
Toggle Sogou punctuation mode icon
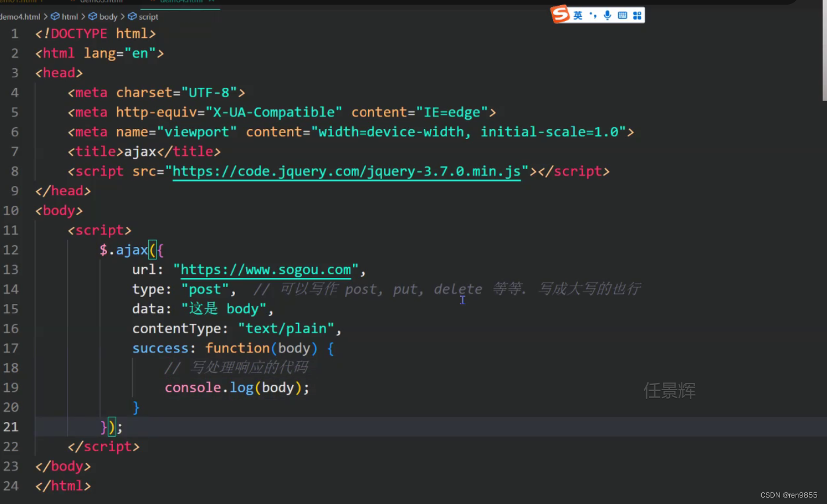[593, 15]
